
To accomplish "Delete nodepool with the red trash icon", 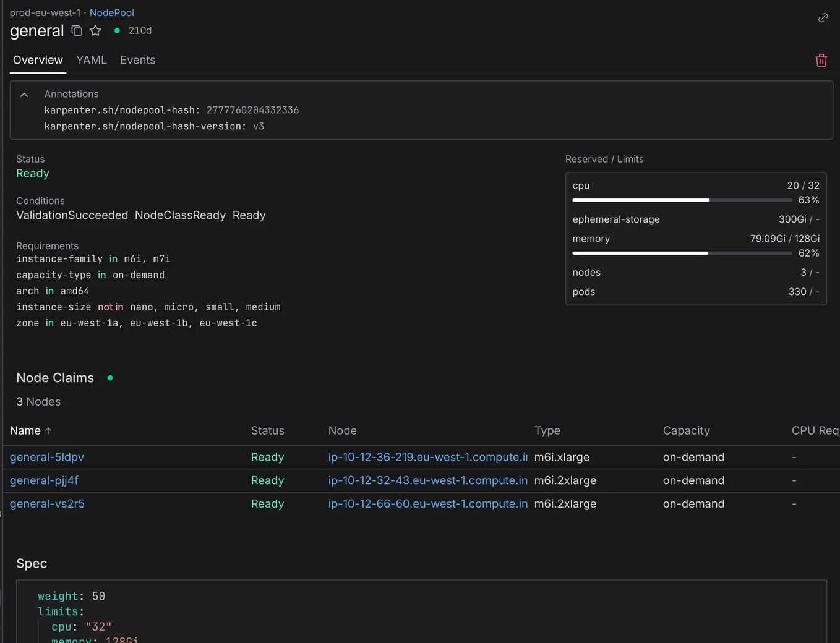I will coord(821,60).
